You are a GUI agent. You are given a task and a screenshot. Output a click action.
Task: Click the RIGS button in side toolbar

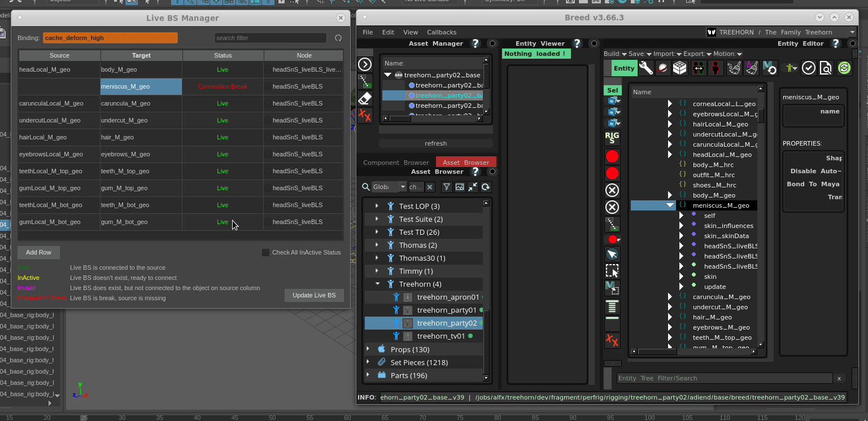pyautogui.click(x=612, y=137)
